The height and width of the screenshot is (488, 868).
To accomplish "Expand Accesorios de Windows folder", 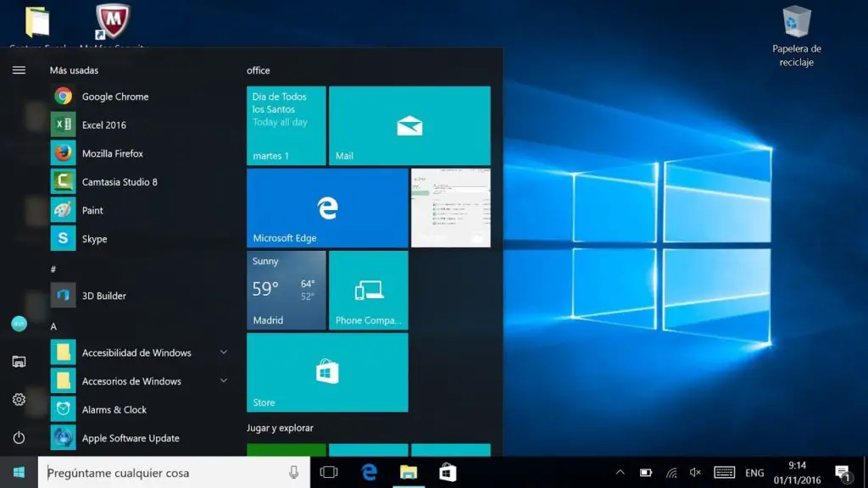I will tap(224, 381).
